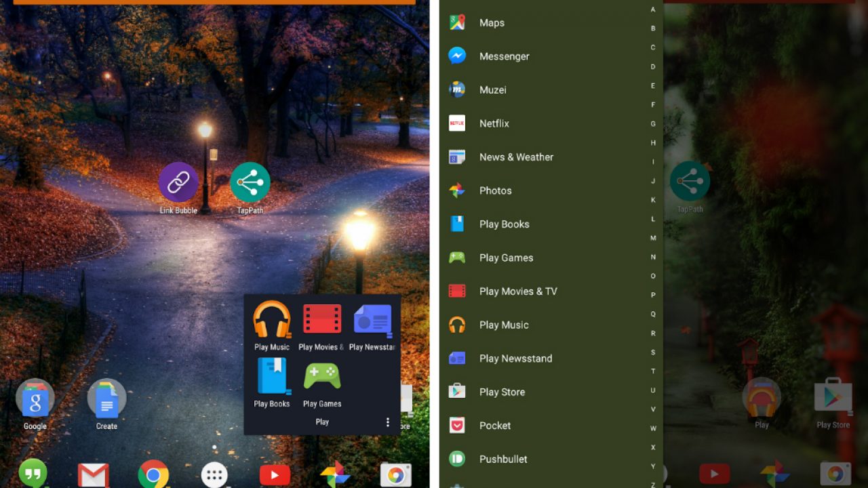
Task: Launch Play Games from the Play folder
Action: (x=322, y=377)
